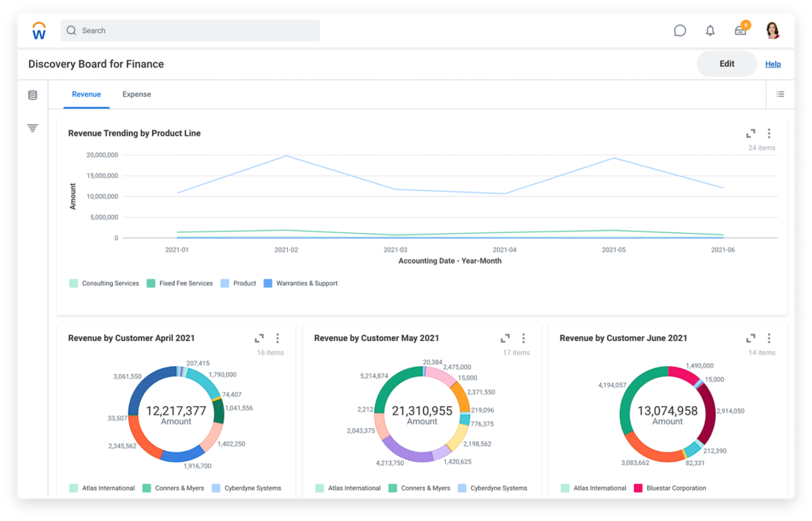The height and width of the screenshot is (521, 812).
Task: Open the chat messages icon
Action: tap(679, 30)
